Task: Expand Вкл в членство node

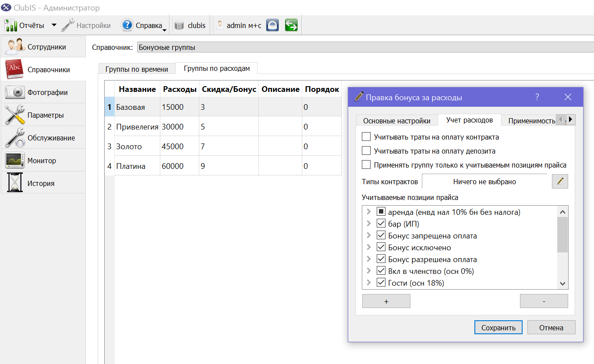Action: [369, 271]
